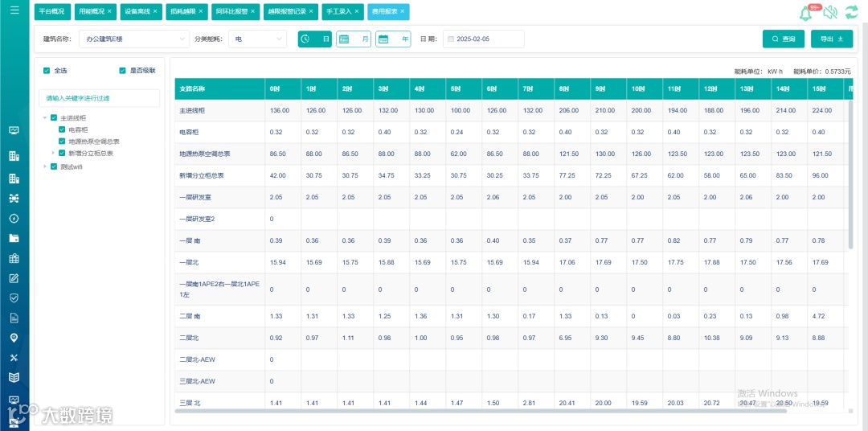Click the calendar icon in the date field
Image resolution: width=868 pixels, height=431 pixels.
pos(451,39)
